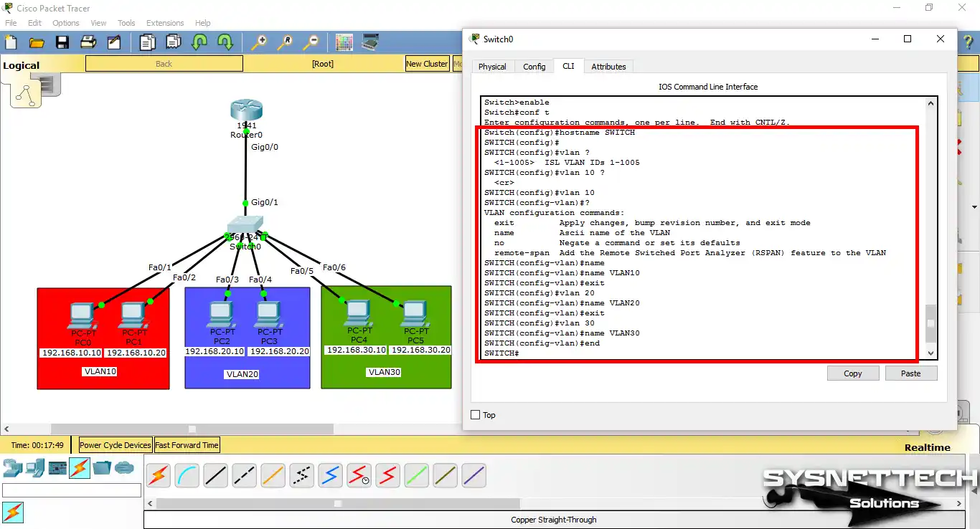Open the Drawing Palette icon
This screenshot has height=529, width=980.
pyautogui.click(x=344, y=43)
